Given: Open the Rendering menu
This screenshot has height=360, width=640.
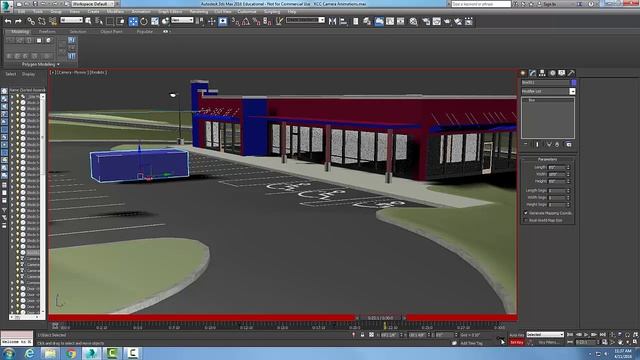Looking at the screenshot, I should 199,12.
